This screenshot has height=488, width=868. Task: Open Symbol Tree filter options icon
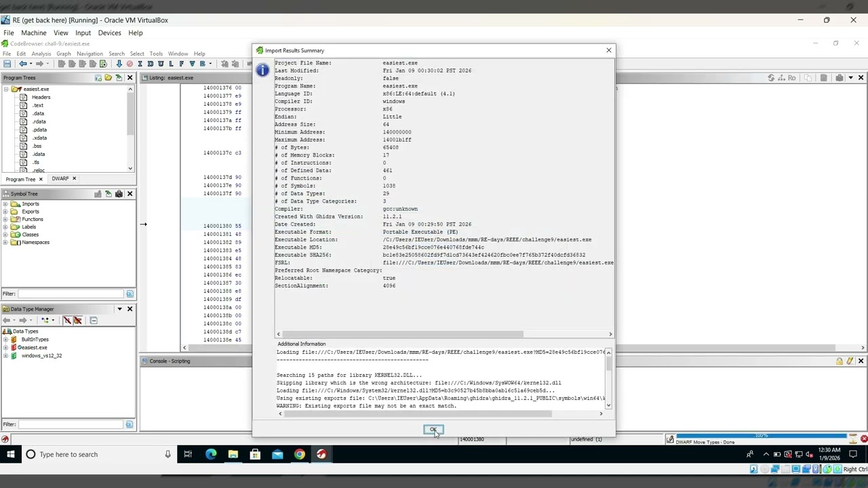click(130, 293)
